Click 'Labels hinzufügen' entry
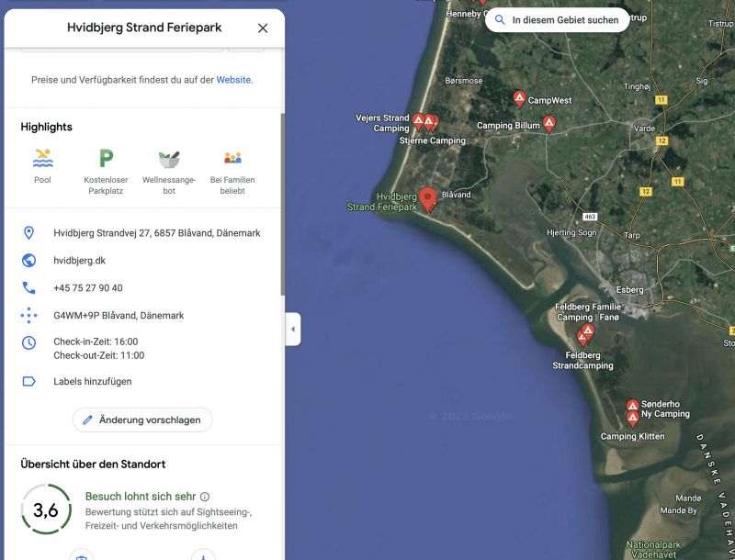Image resolution: width=735 pixels, height=560 pixels. 92,381
